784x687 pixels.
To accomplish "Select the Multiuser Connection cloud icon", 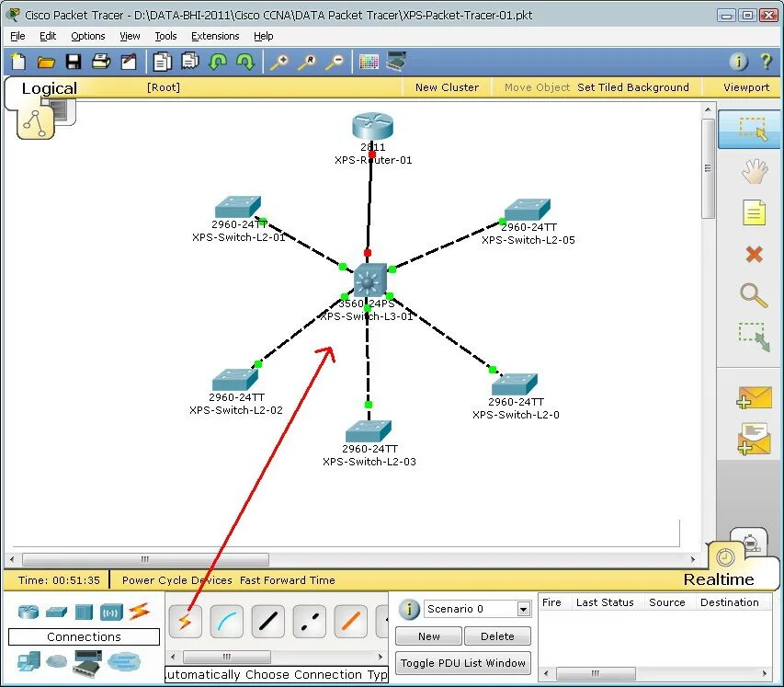I will [x=123, y=662].
